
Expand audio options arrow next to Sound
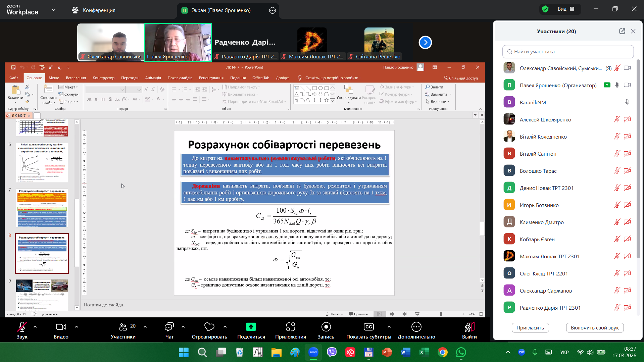[35, 326]
